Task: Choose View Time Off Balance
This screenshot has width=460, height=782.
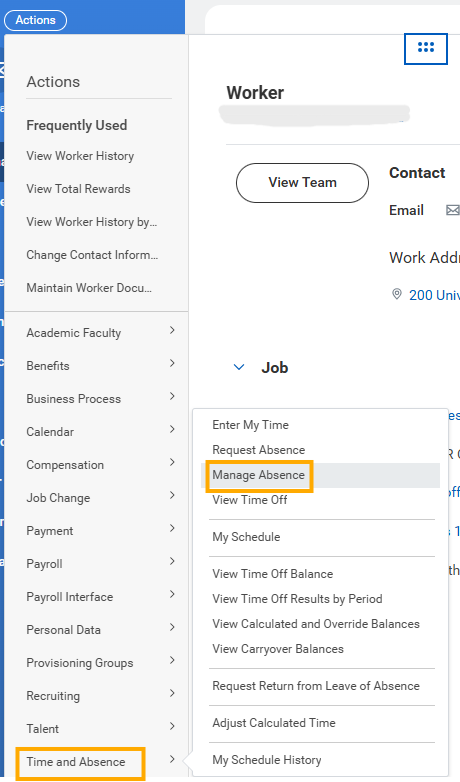Action: tap(272, 574)
